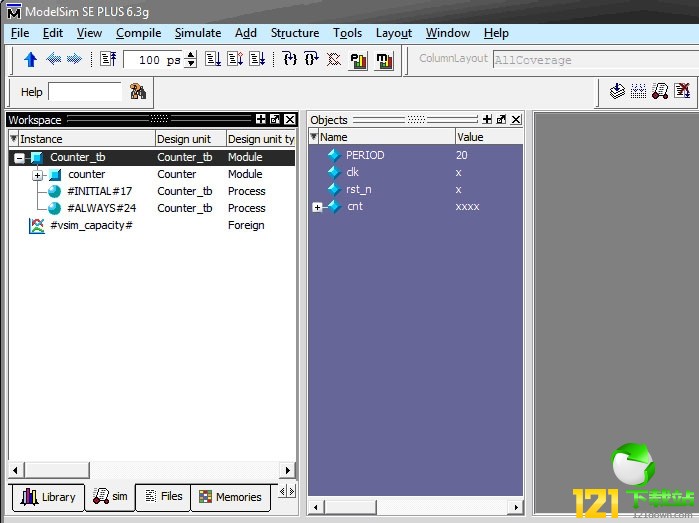The image size is (699, 523).
Task: Open the View menu
Action: point(89,33)
